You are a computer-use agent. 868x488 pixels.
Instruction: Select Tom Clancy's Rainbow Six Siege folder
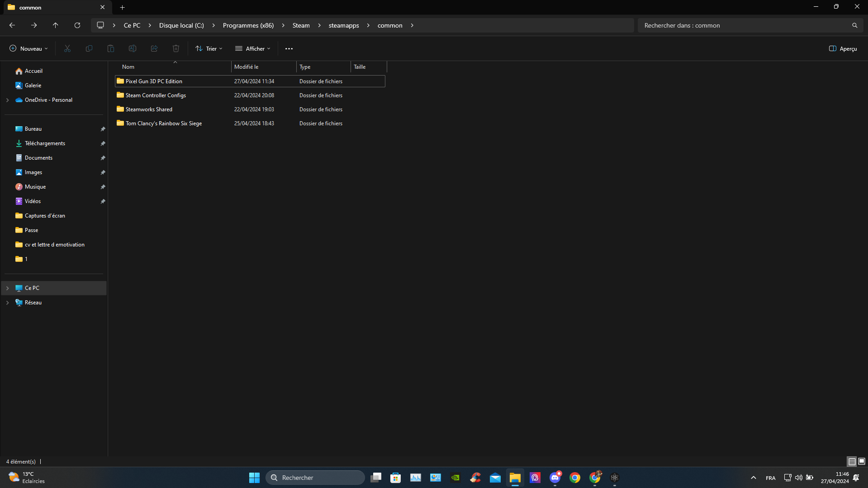click(250, 123)
